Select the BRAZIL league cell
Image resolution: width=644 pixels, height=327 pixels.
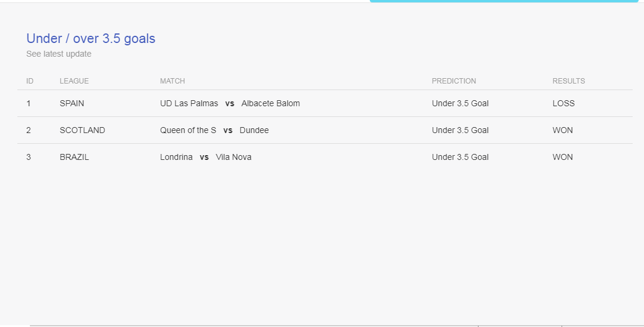point(74,157)
